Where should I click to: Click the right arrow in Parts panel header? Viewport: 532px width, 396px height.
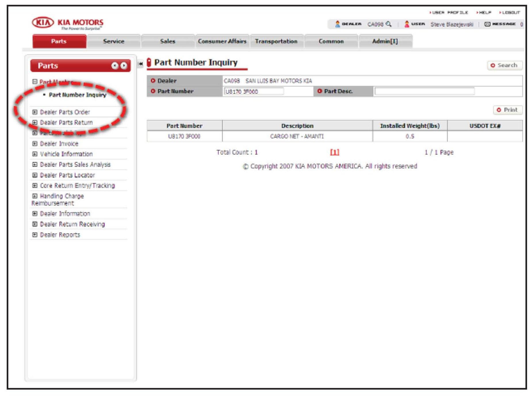click(124, 66)
